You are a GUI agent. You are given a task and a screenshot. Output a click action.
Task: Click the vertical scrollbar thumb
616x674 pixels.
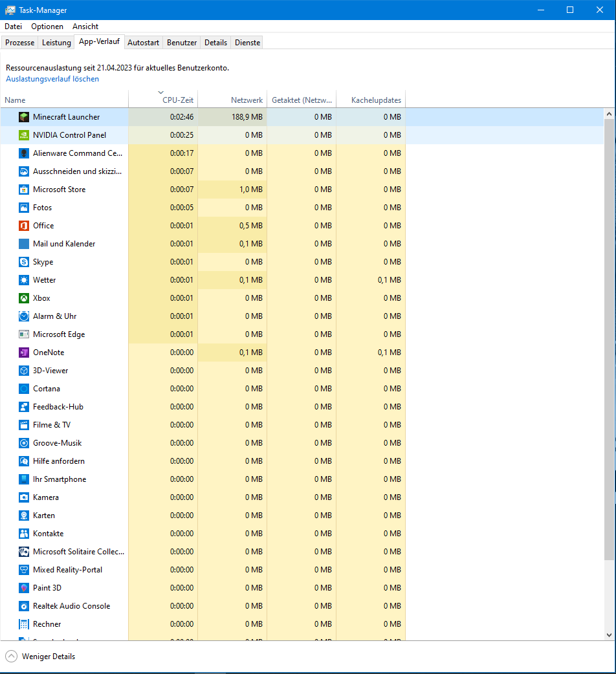pos(609,340)
